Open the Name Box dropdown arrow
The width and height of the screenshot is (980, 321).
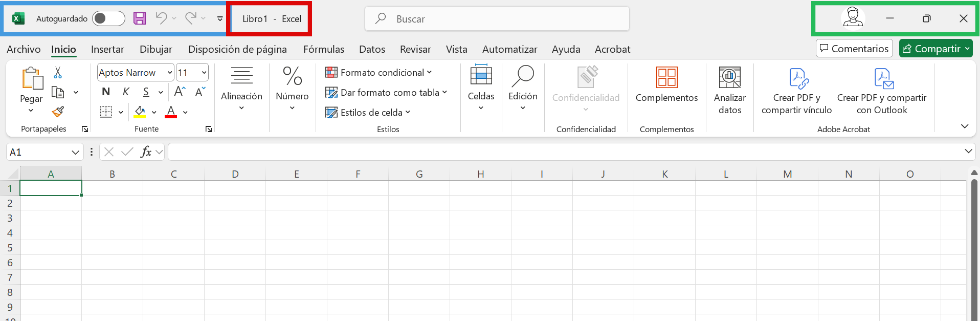pyautogui.click(x=75, y=152)
